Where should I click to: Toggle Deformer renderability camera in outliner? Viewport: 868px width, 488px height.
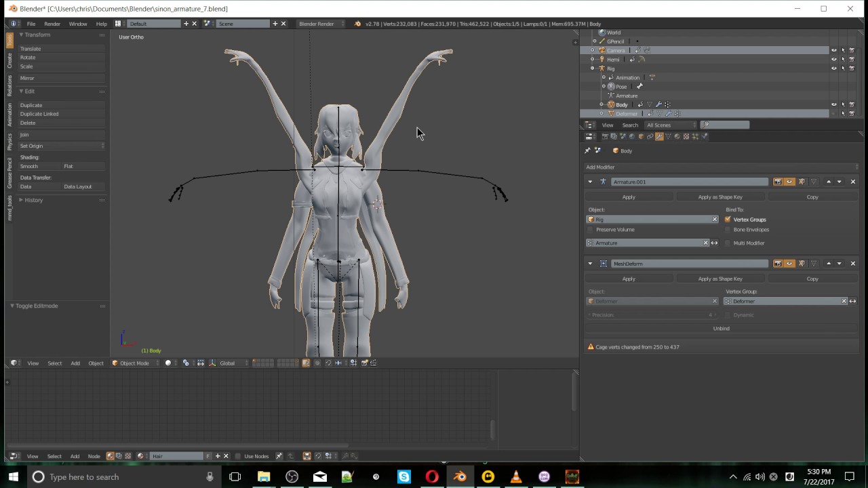[x=852, y=114]
